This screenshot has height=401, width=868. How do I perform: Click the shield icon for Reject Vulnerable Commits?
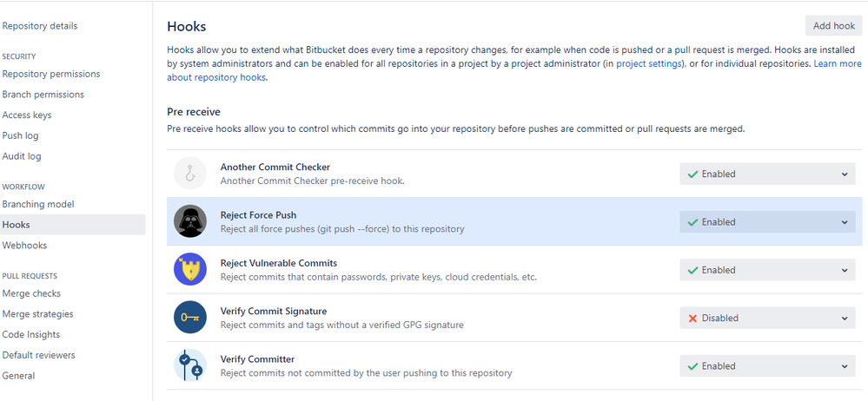click(x=190, y=269)
